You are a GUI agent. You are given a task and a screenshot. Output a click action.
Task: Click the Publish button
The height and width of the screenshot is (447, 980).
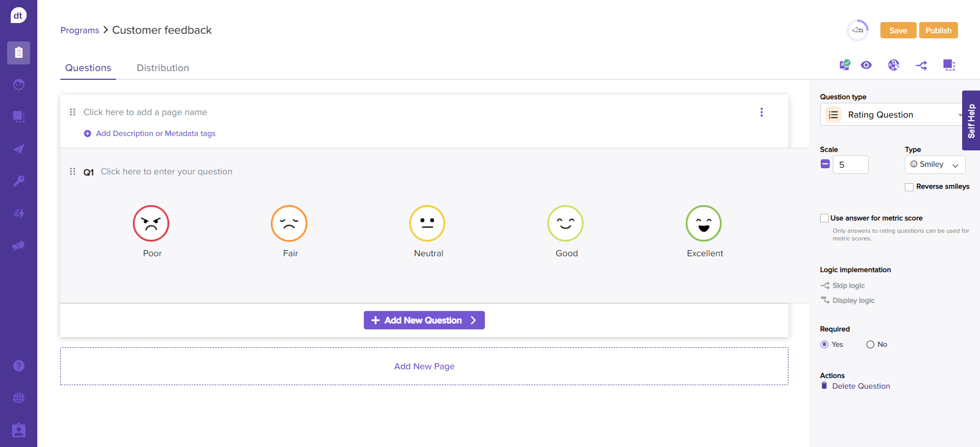pyautogui.click(x=938, y=30)
